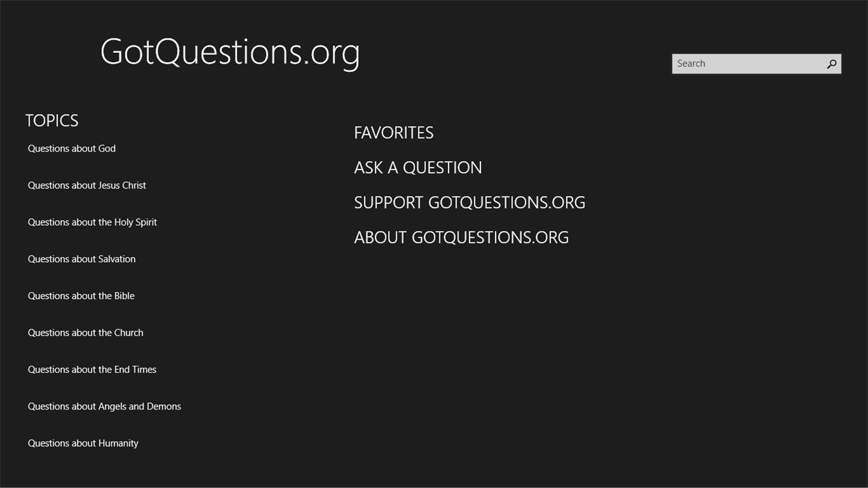The width and height of the screenshot is (868, 488).
Task: Click the GotQuestions.org title header
Action: [x=230, y=52]
